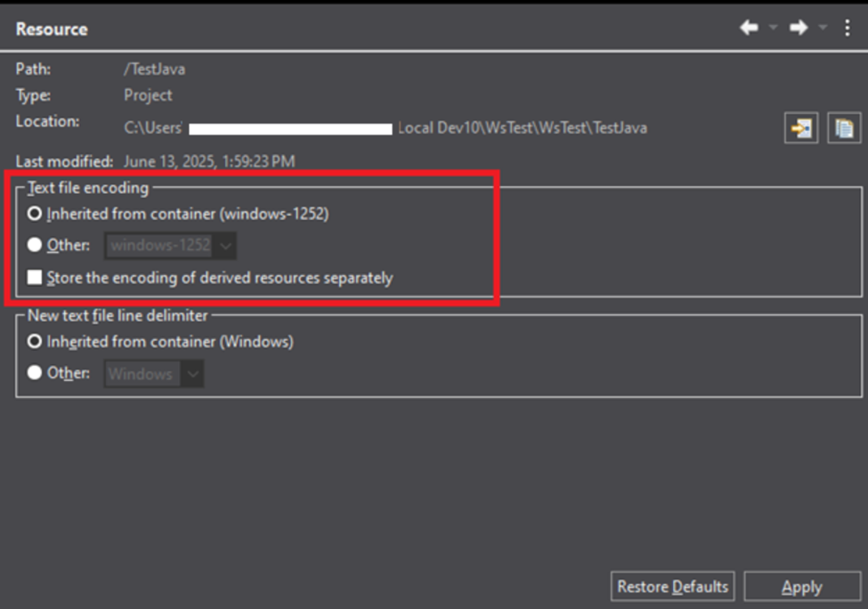Enable Store the encoding of derived resources separately

tap(35, 278)
